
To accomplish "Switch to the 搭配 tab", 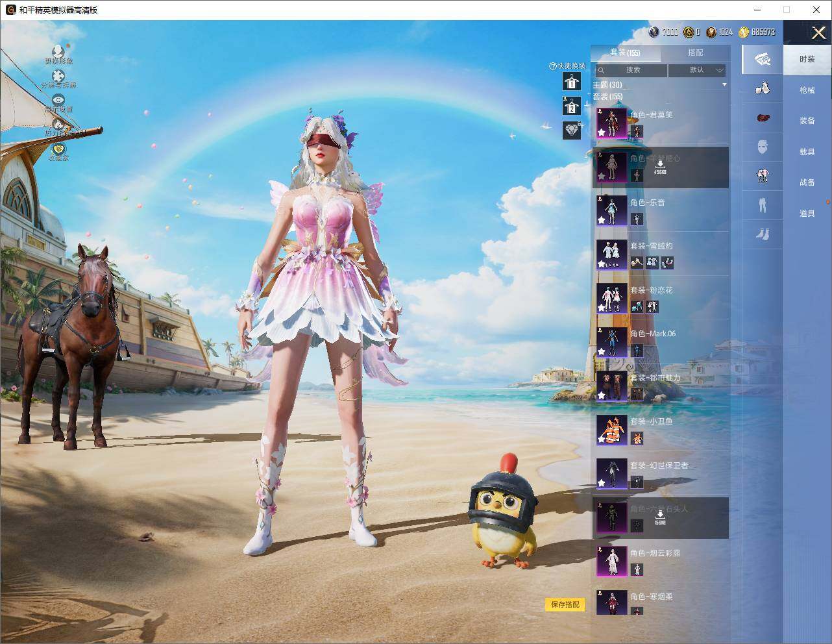I will [695, 53].
